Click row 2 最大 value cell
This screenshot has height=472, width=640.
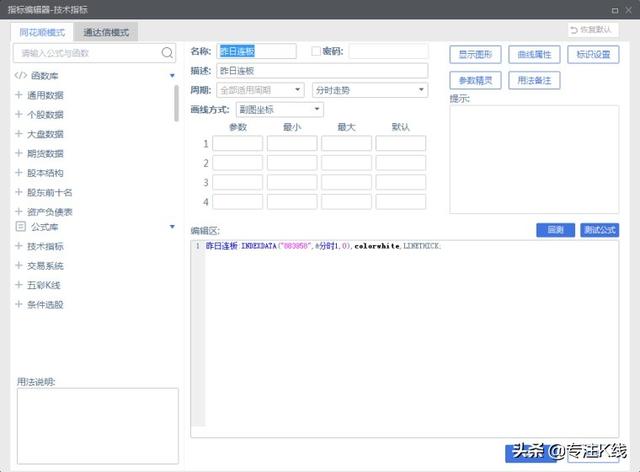[x=346, y=163]
